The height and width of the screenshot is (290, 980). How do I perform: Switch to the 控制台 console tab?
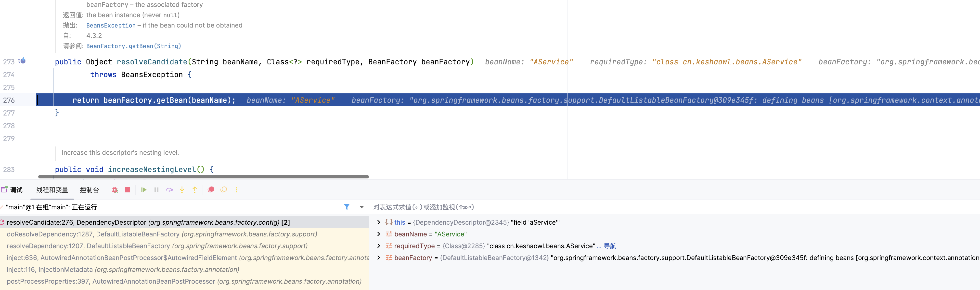coord(90,190)
